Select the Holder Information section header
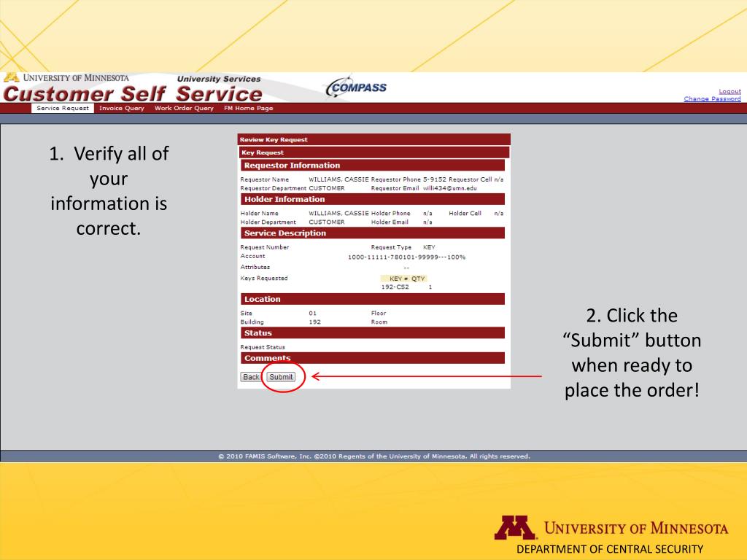 tap(373, 199)
